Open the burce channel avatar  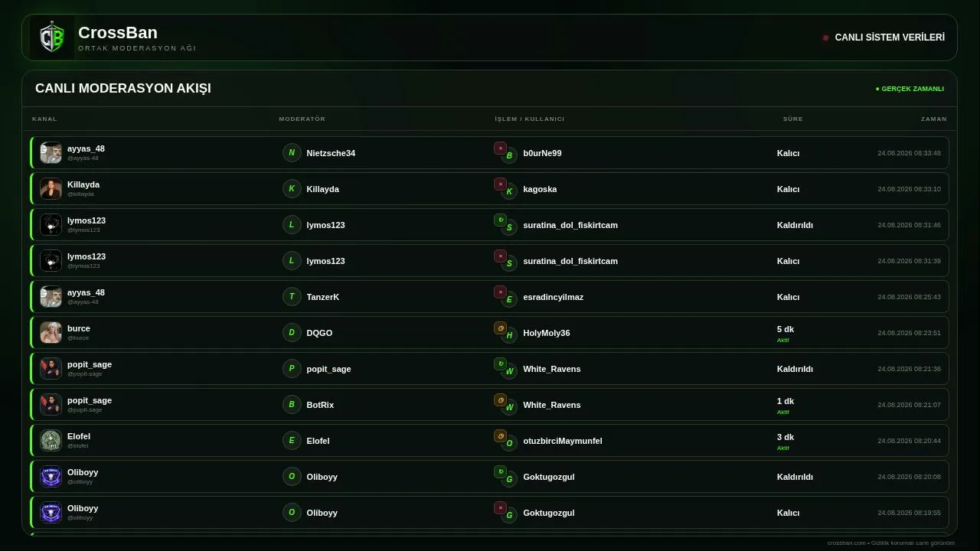(x=51, y=333)
